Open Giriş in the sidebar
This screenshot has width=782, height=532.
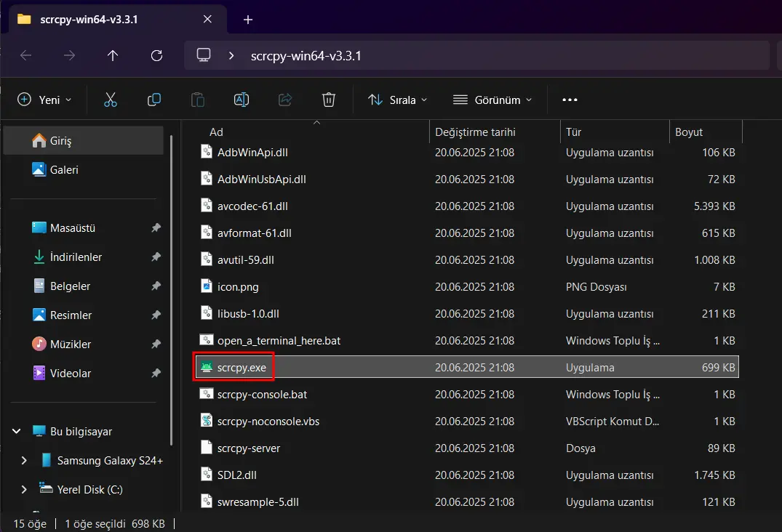pos(83,140)
